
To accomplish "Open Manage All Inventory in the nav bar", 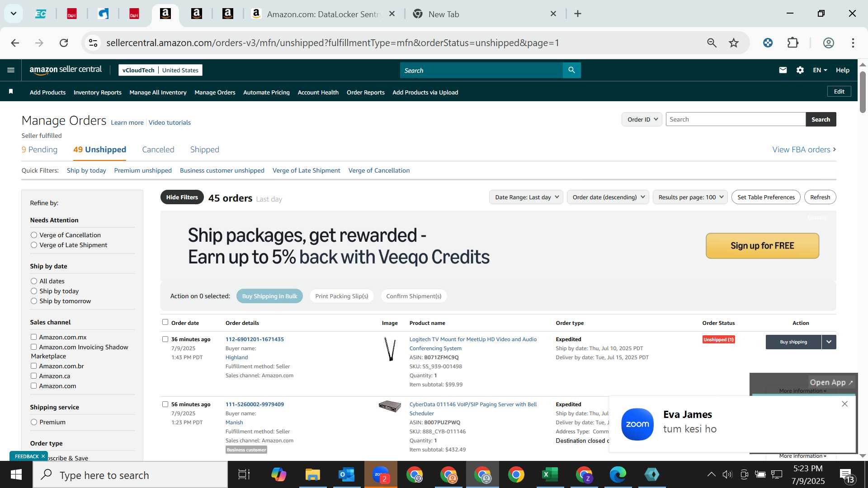I will coord(158,92).
